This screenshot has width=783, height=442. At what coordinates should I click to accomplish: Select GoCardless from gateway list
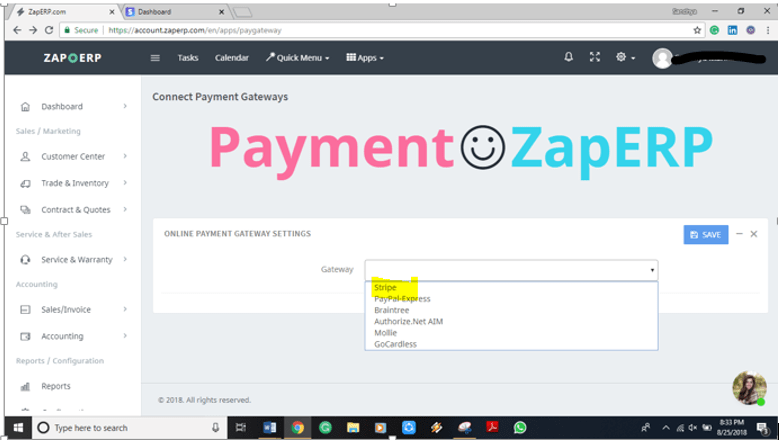(395, 344)
